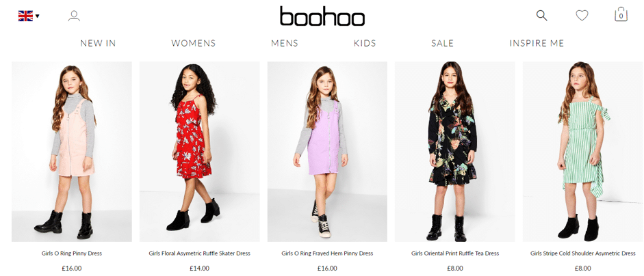Open the shopping bag icon
Viewport: 644px width, 276px height.
click(621, 15)
